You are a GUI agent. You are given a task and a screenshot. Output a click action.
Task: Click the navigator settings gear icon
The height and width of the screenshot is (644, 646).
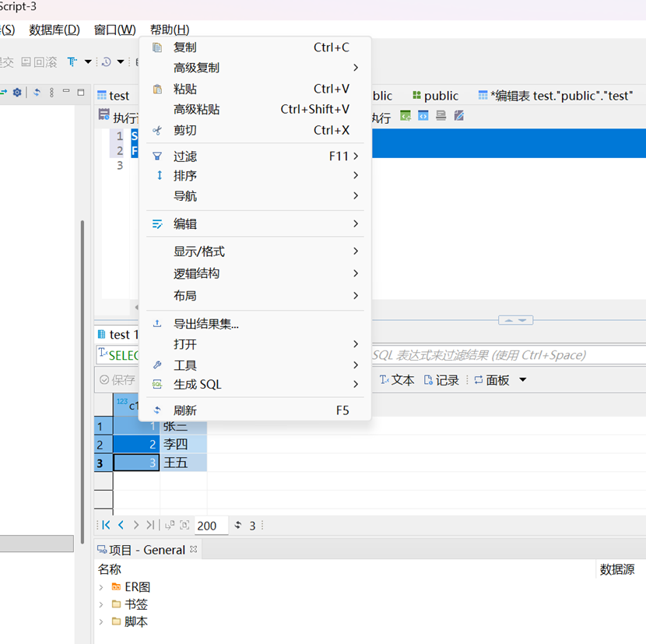pos(17,93)
